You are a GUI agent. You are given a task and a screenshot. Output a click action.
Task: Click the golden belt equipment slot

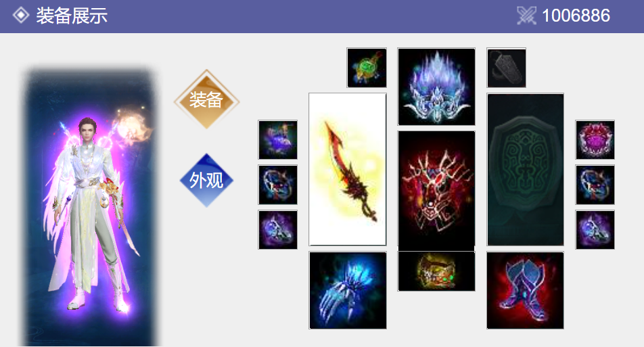(436, 271)
